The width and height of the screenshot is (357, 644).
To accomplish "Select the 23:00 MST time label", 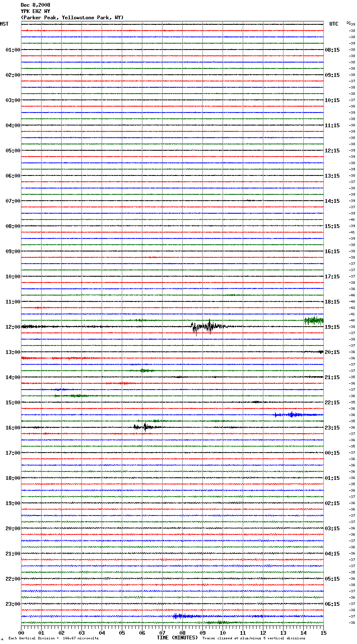I will pyautogui.click(x=13, y=604).
